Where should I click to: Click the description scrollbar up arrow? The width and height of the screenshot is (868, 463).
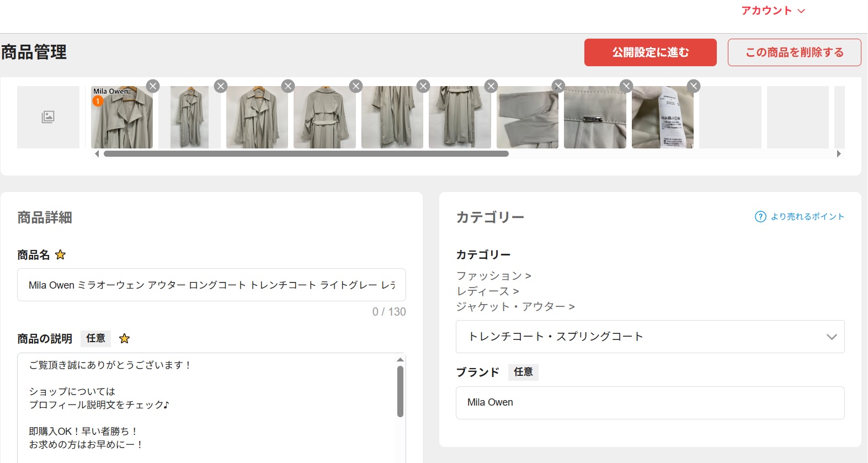pyautogui.click(x=400, y=360)
